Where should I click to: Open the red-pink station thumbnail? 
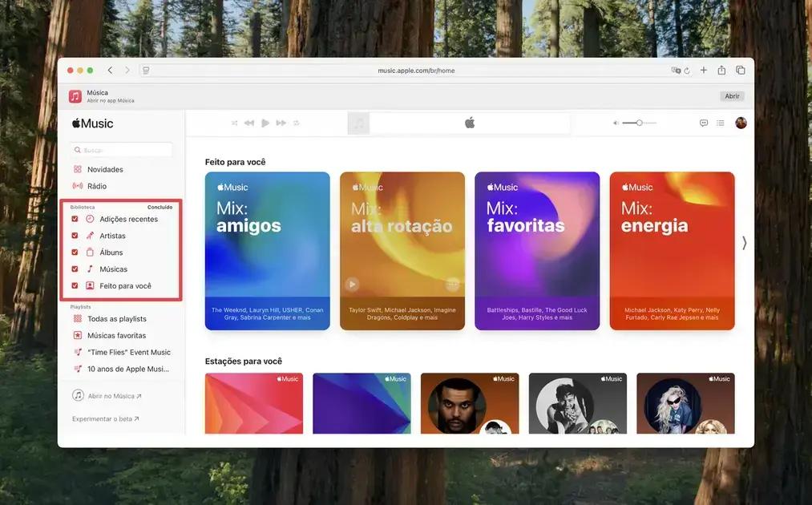point(254,403)
